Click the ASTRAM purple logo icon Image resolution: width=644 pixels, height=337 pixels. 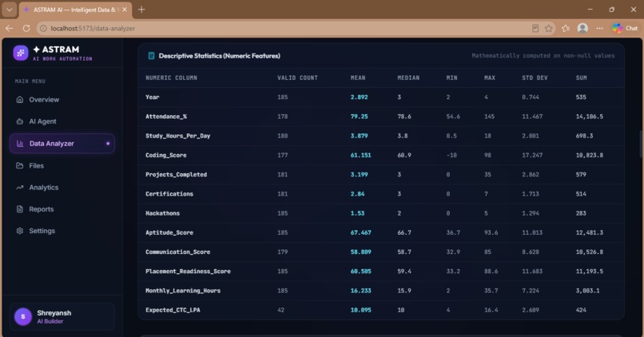(x=21, y=53)
